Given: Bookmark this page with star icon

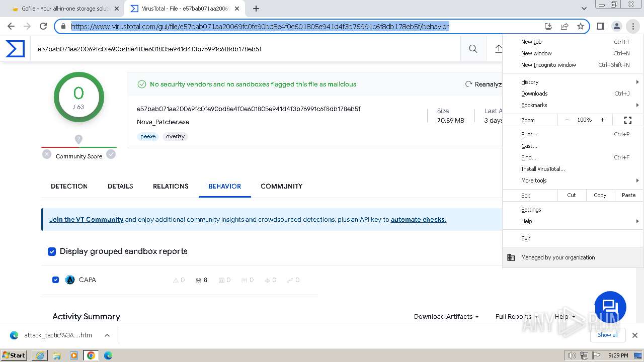Looking at the screenshot, I should 581,27.
